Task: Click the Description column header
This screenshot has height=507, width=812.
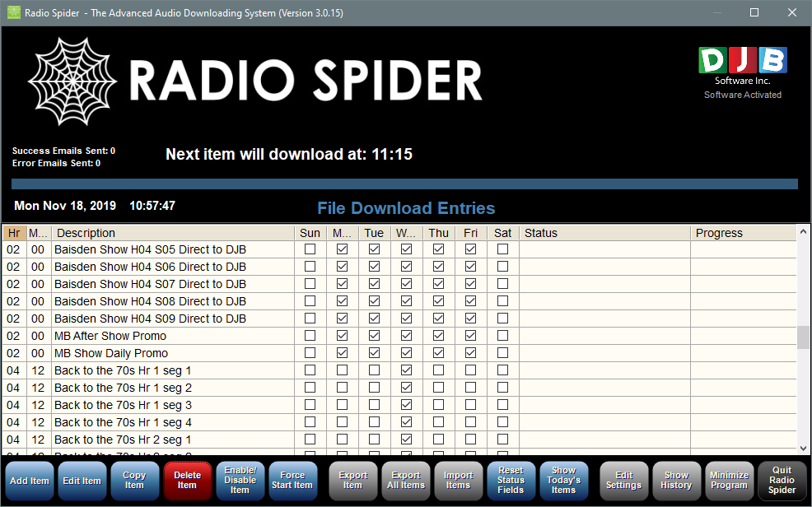Action: coord(173,233)
